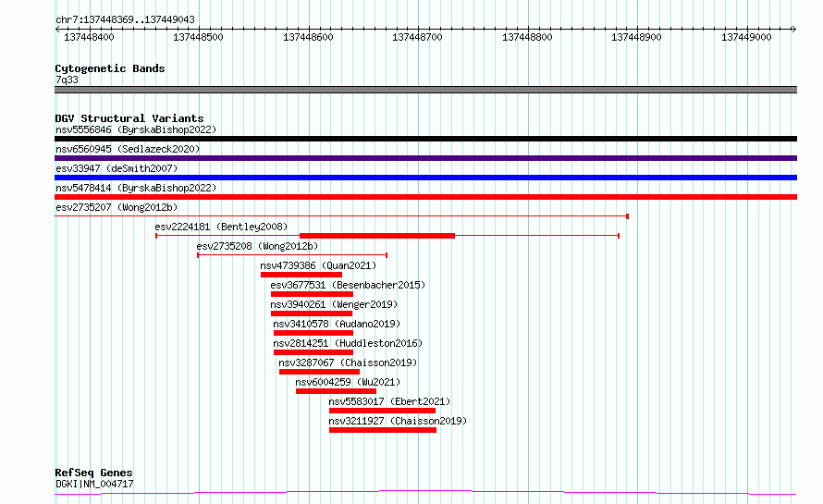Click the right arrow of the ruler

tap(794, 30)
